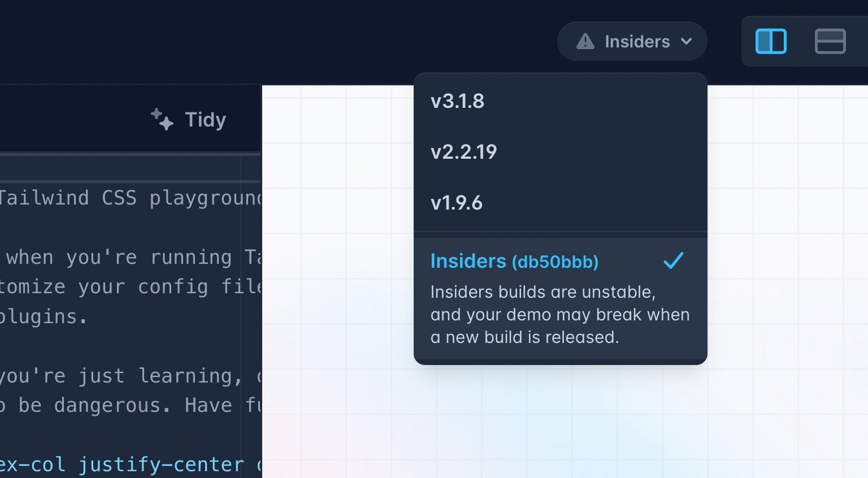
Task: Select v1.9.6 from the version menu
Action: click(x=457, y=203)
